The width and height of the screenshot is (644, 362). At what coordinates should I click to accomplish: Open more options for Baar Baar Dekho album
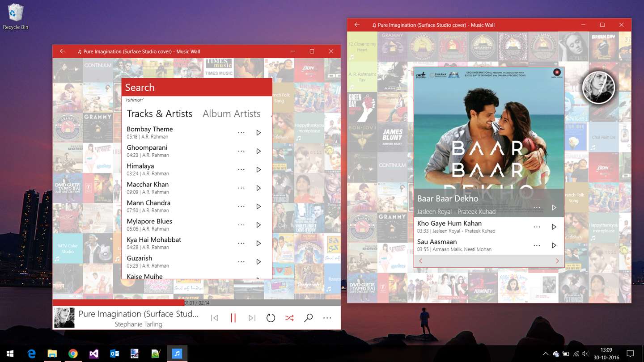pos(537,207)
